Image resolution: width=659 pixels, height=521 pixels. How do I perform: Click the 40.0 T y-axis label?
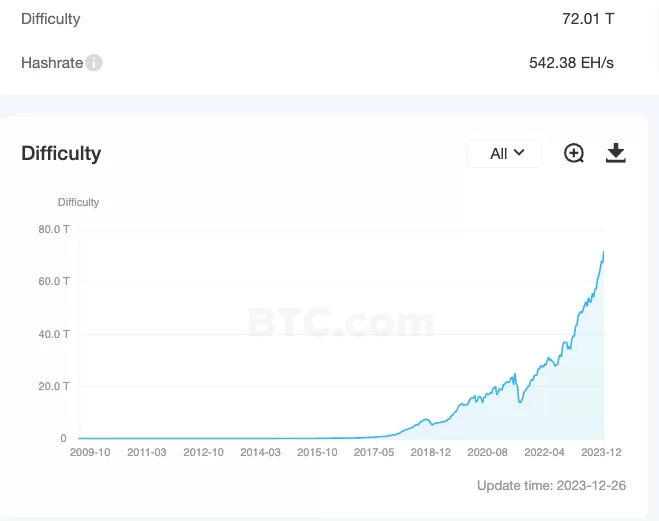click(x=53, y=334)
